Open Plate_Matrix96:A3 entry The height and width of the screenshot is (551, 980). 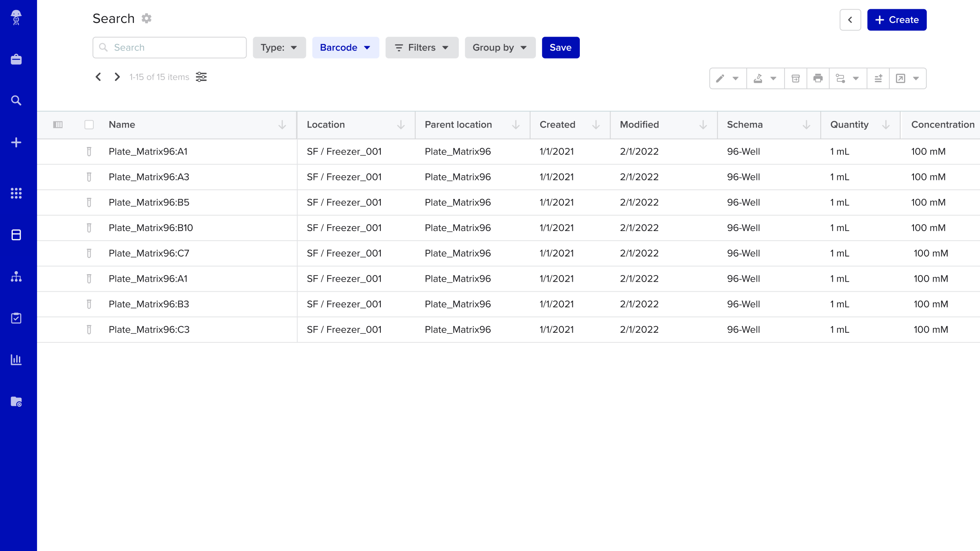149,177
